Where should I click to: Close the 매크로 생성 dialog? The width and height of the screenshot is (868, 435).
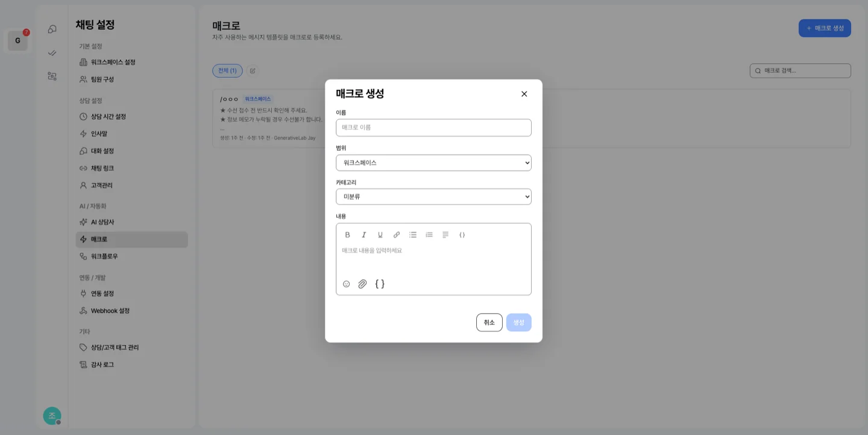(x=524, y=94)
